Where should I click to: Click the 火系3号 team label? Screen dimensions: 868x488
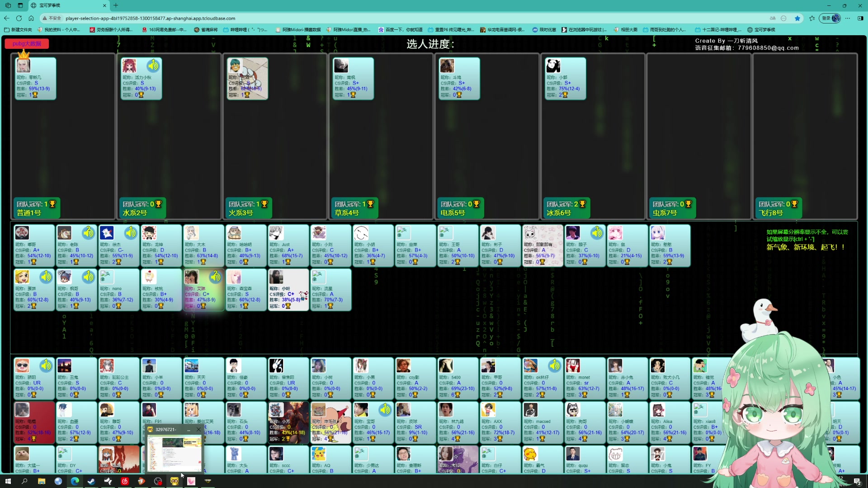241,213
